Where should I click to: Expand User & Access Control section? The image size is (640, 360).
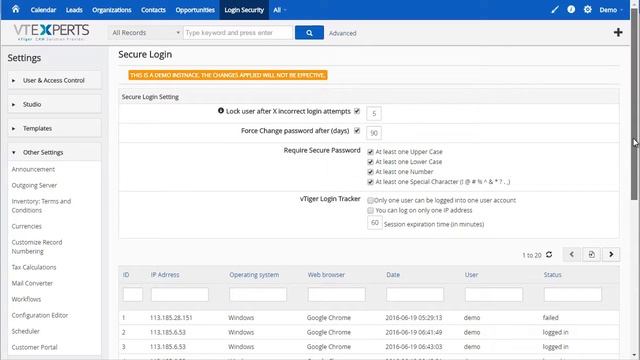(54, 80)
